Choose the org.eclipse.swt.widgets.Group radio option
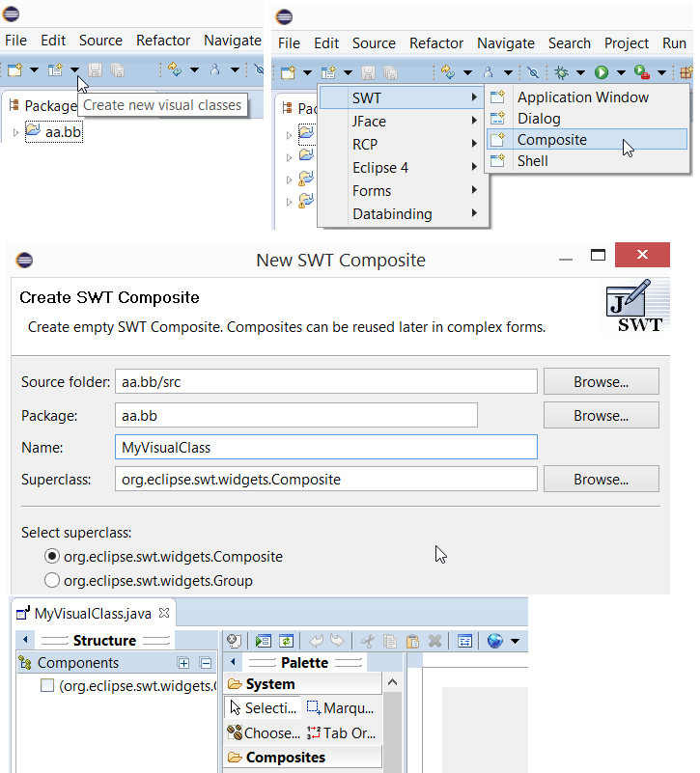This screenshot has width=700, height=773. point(52,580)
